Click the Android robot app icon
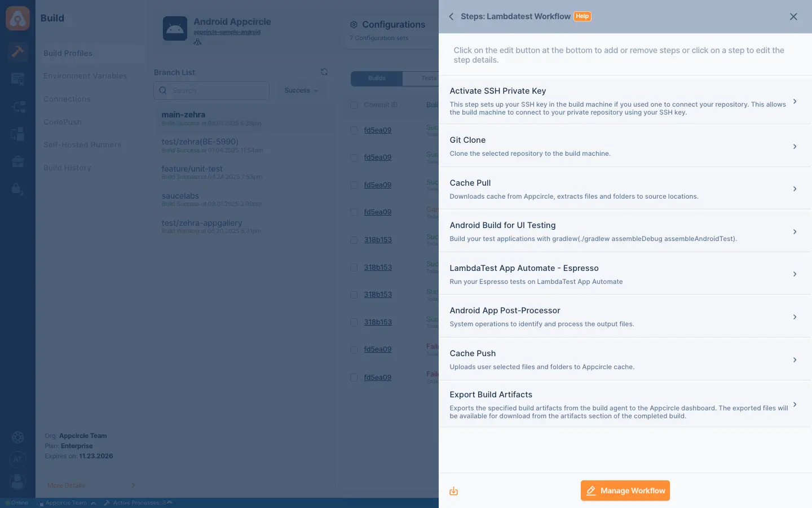The height and width of the screenshot is (508, 812). 175,28
